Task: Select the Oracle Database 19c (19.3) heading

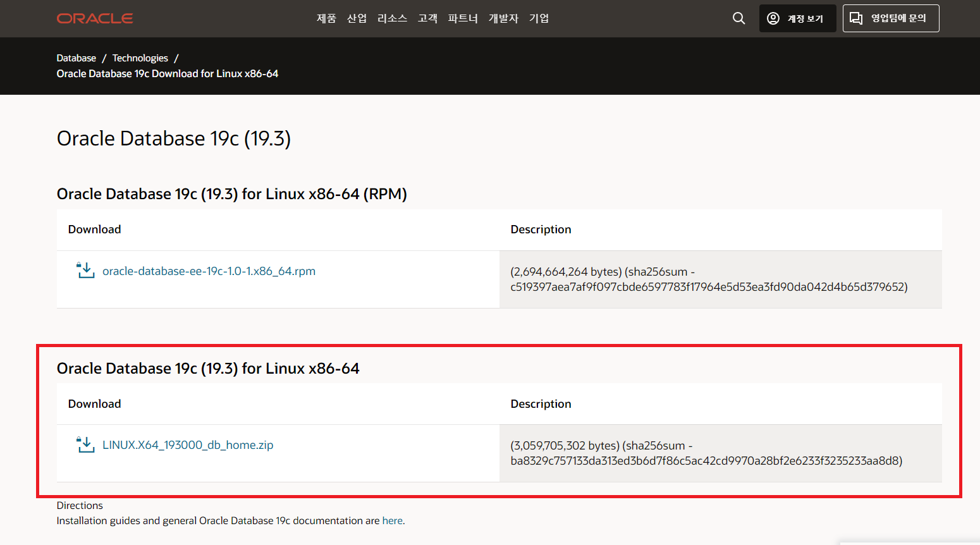Action: tap(174, 138)
